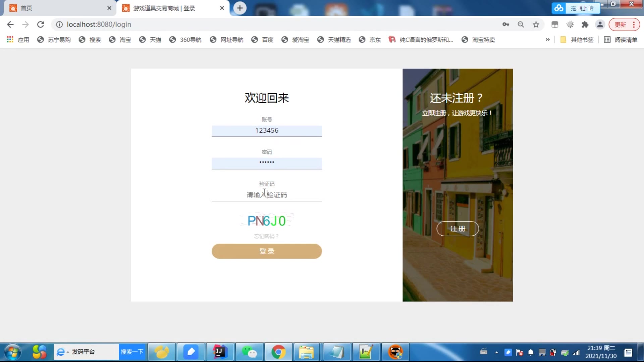The height and width of the screenshot is (362, 644).
Task: Open the 淘宝特卖 bookmark
Action: coord(479,40)
